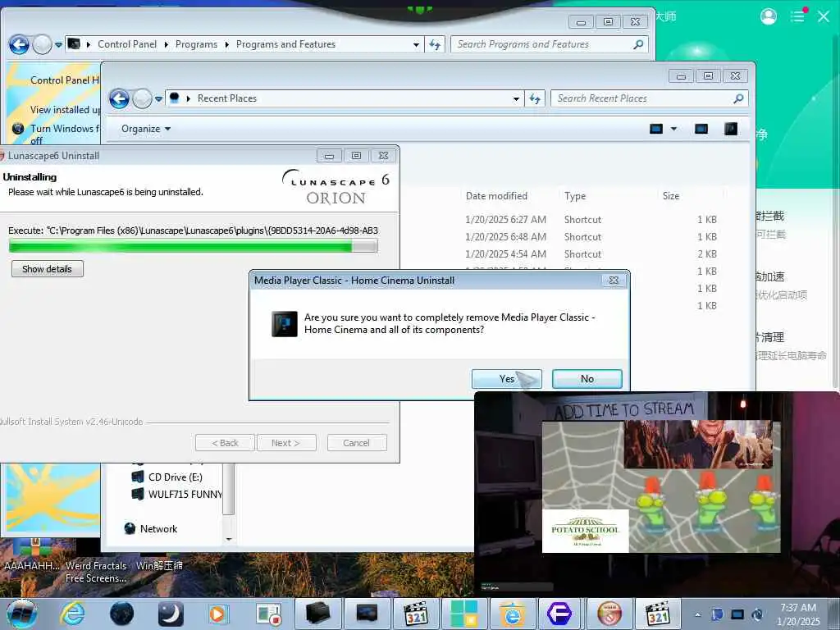
Task: Toggle the preview pane icon
Action: pyautogui.click(x=701, y=129)
